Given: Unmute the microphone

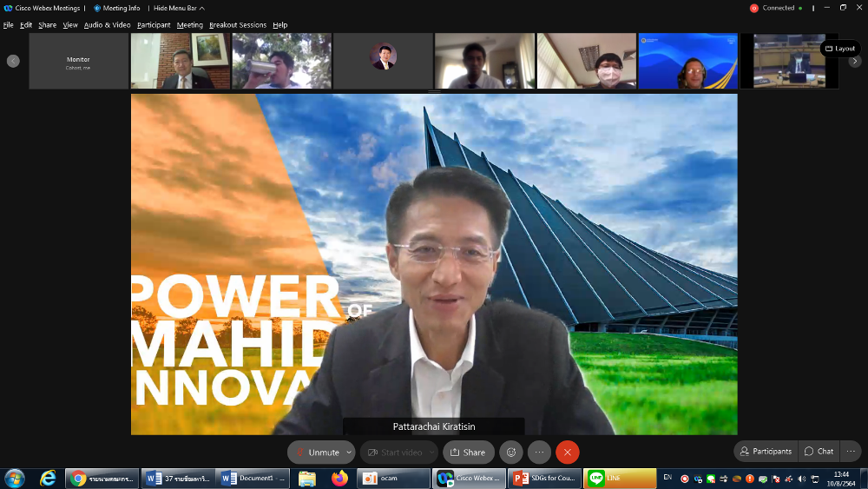Looking at the screenshot, I should click(316, 453).
